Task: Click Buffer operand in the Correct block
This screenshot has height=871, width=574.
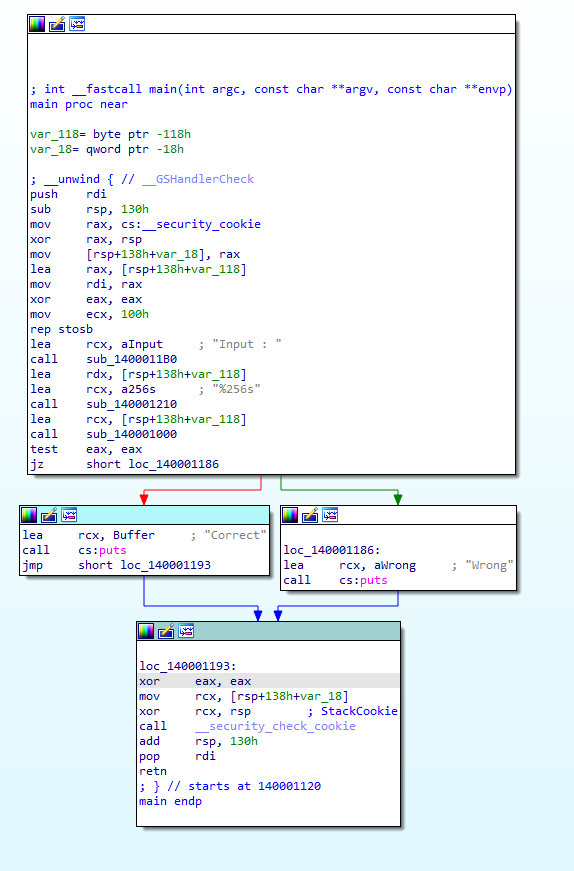Action: click(134, 535)
